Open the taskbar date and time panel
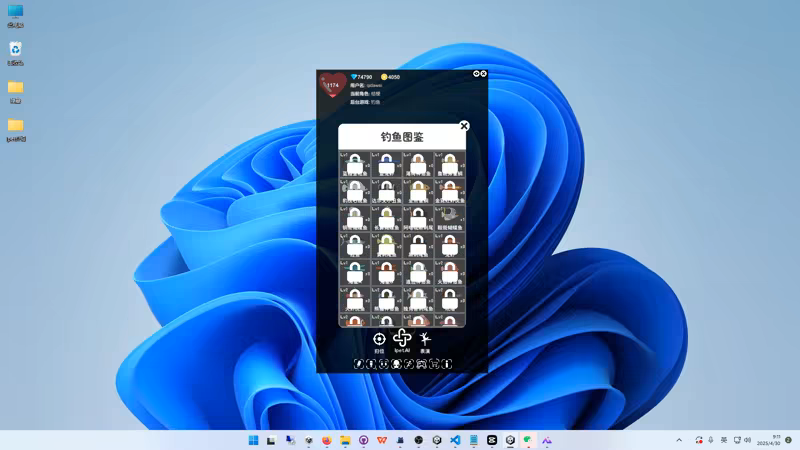This screenshot has width=800, height=450. 768,440
